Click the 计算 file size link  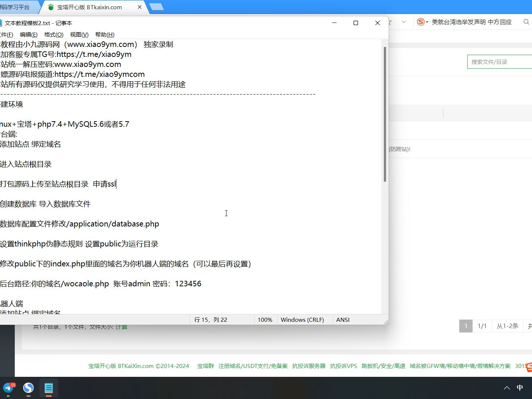[121, 327]
